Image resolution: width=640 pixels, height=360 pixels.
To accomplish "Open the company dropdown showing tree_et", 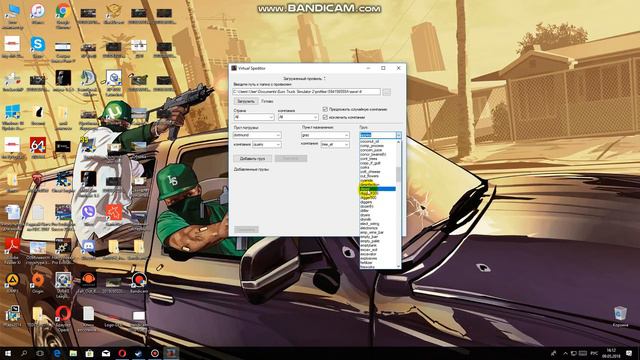I will pos(335,144).
